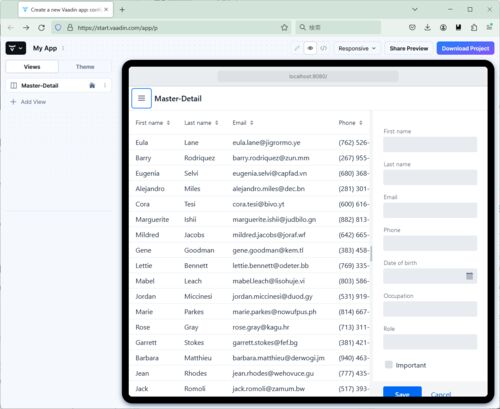This screenshot has width=500, height=409.
Task: Click the Occupation input field
Action: click(x=430, y=309)
